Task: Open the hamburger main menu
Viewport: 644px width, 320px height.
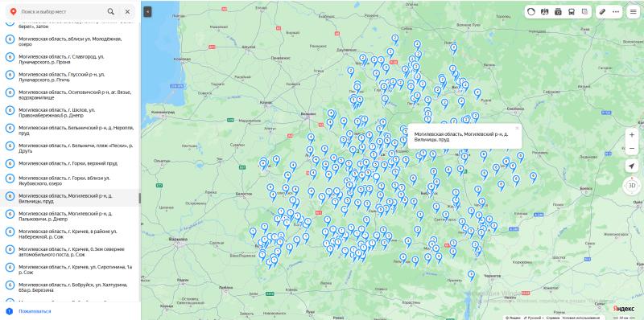Action: click(x=634, y=11)
